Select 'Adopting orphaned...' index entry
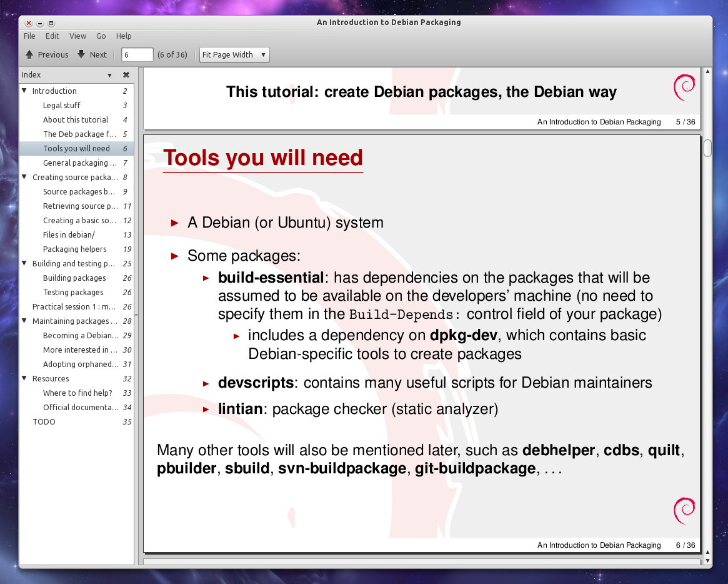 click(77, 365)
